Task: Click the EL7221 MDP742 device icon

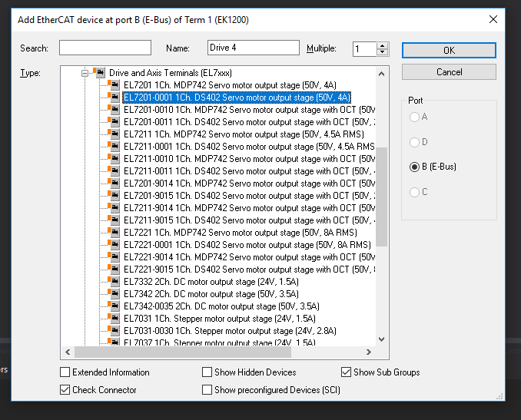Action: tap(114, 233)
